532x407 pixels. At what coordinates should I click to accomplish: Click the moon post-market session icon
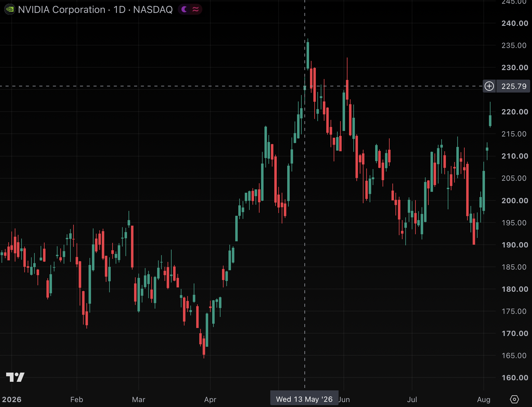(185, 10)
